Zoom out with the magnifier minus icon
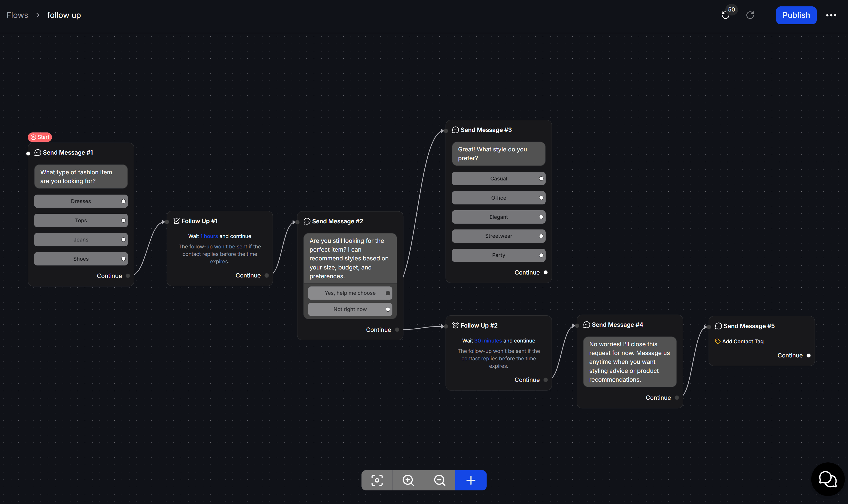The height and width of the screenshot is (504, 848). [x=439, y=480]
